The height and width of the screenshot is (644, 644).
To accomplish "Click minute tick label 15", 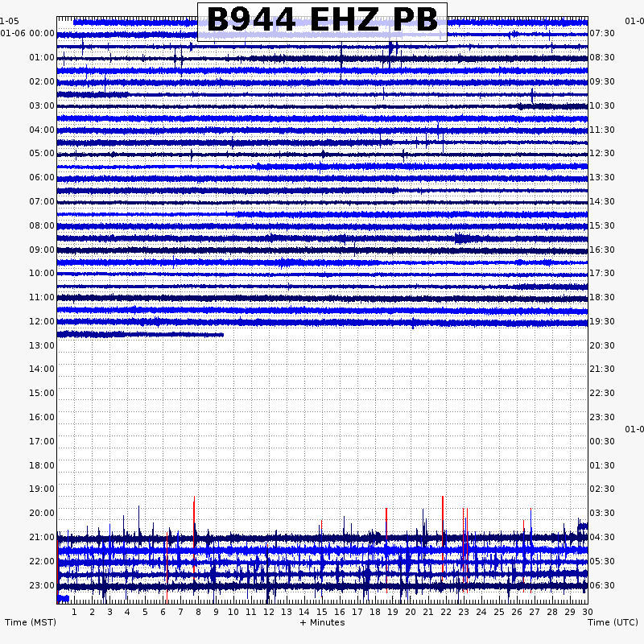I will pyautogui.click(x=321, y=612).
